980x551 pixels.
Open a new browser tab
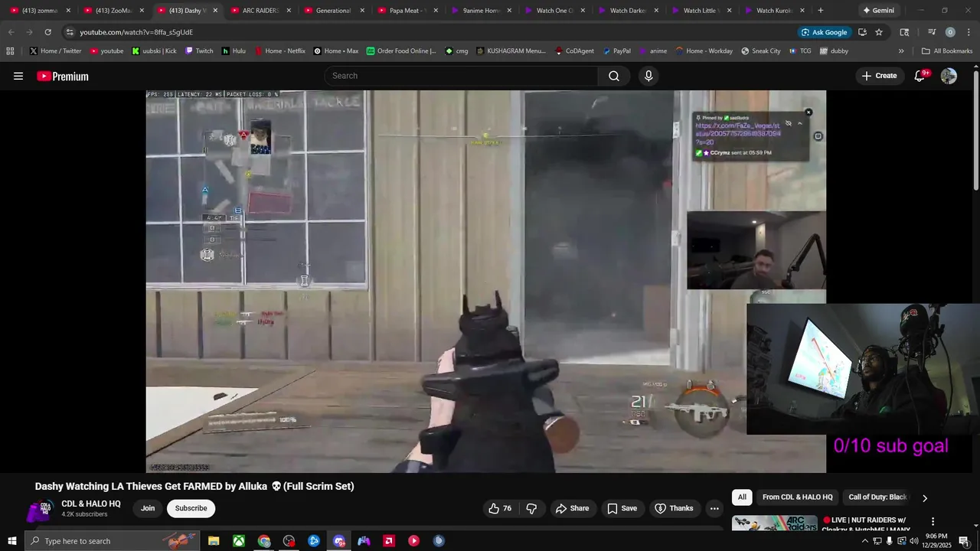point(821,11)
